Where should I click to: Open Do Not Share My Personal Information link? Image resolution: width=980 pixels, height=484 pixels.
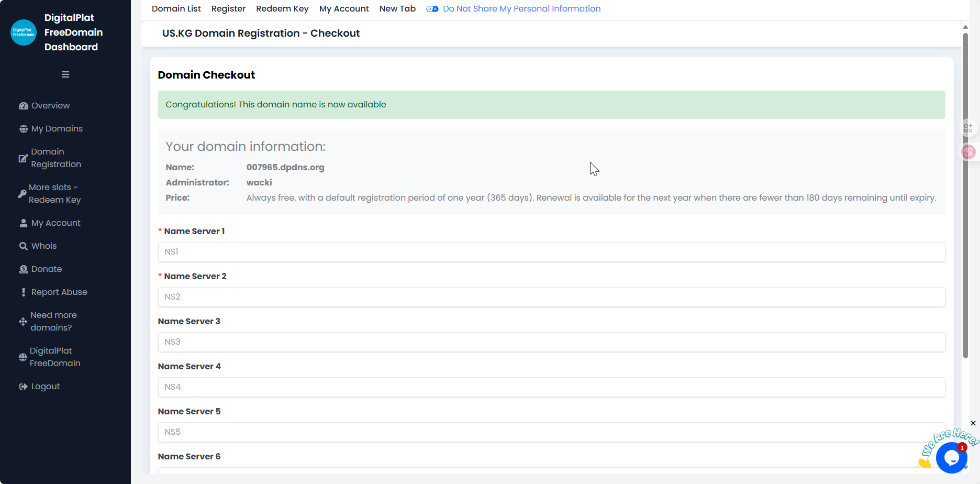tap(521, 9)
